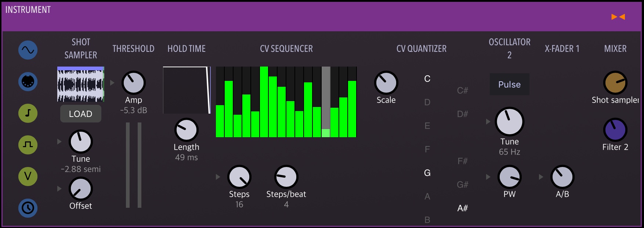Screen dimensions: 644x228
Task: Click the SHOT SAMPLER module header
Action: tap(81, 49)
